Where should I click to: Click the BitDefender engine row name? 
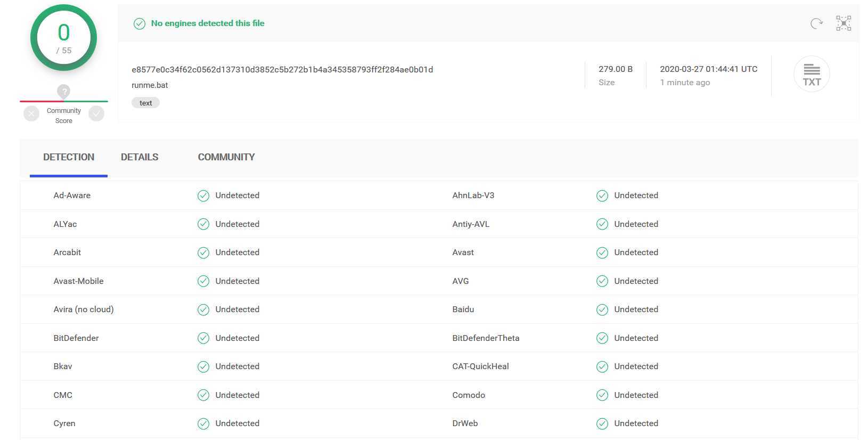click(x=76, y=338)
